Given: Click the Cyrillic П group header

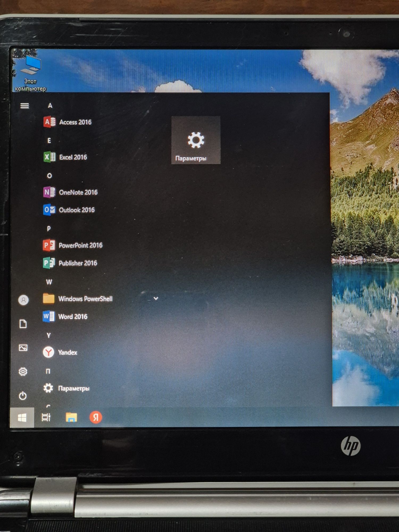Looking at the screenshot, I should point(48,371).
